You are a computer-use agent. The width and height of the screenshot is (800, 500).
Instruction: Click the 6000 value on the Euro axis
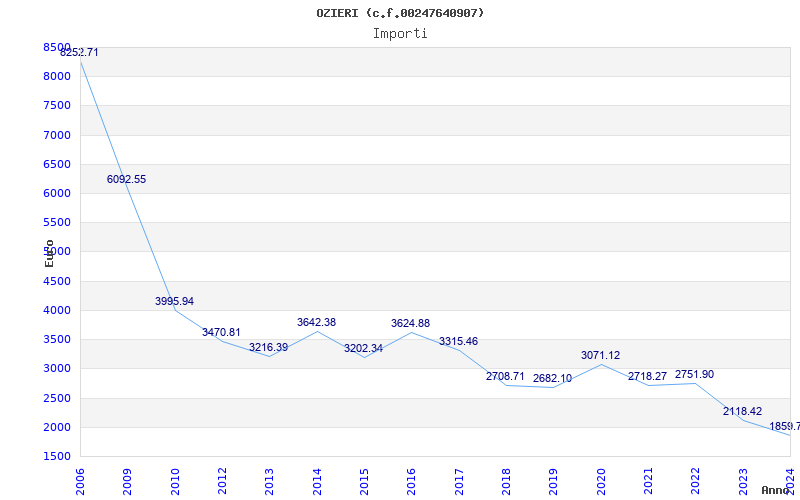[x=57, y=193]
